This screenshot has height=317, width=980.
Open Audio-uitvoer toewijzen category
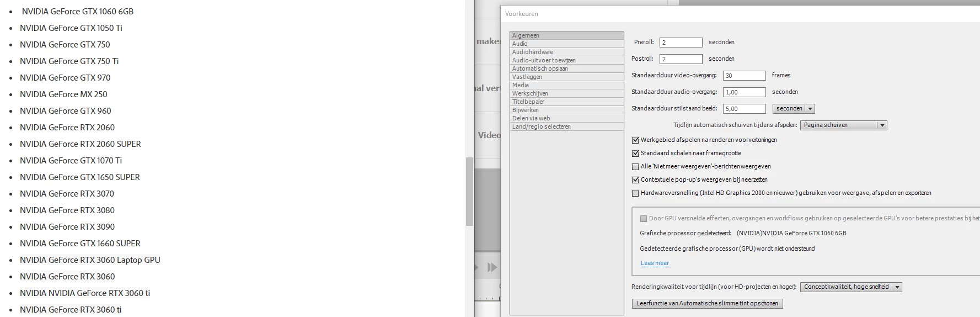coord(566,60)
